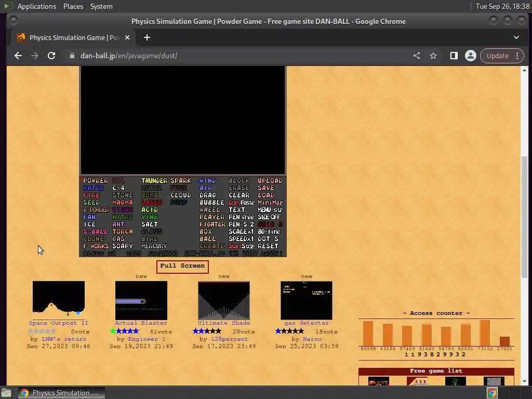Open Chrome's three-dot menu
This screenshot has height=399, width=532.
click(x=517, y=56)
